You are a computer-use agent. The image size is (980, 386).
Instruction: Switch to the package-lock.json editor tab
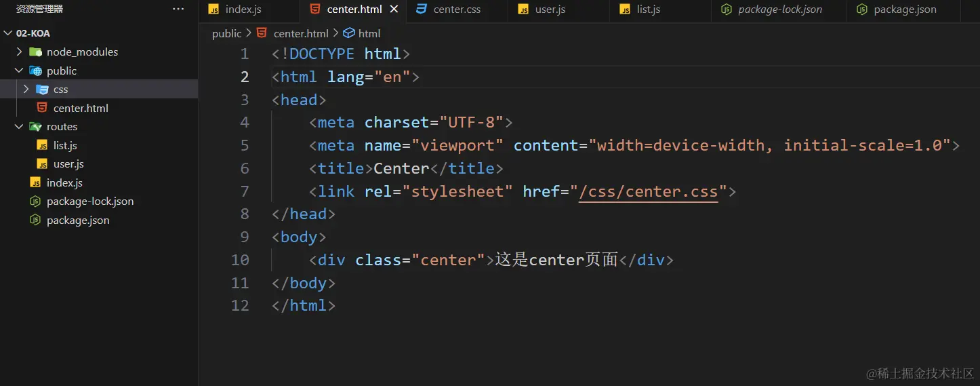pyautogui.click(x=778, y=9)
